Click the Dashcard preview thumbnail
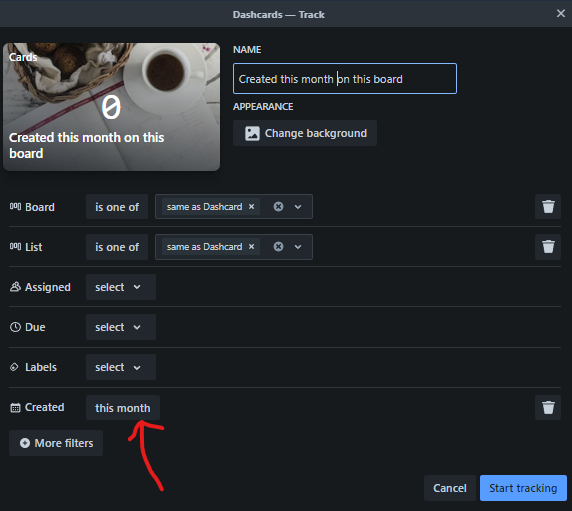Screen dimensions: 572x511 (x=112, y=107)
